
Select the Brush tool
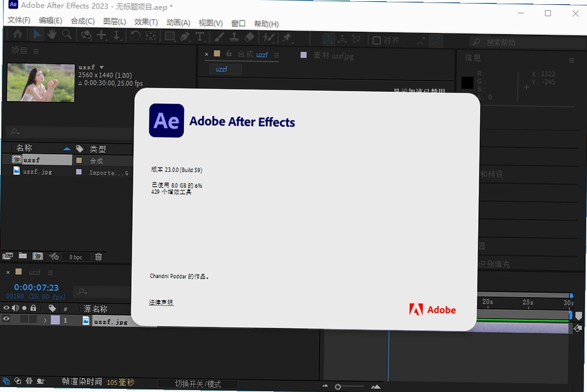(219, 37)
